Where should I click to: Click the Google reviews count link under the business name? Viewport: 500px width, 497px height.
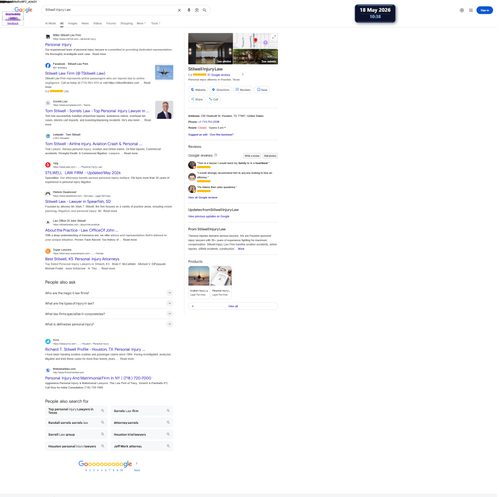pyautogui.click(x=220, y=75)
